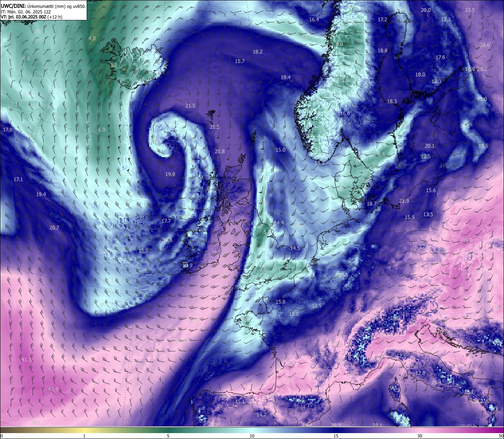The height and width of the screenshot is (439, 504).
Task: Click the 15.7 value on the map
Action: tap(240, 61)
